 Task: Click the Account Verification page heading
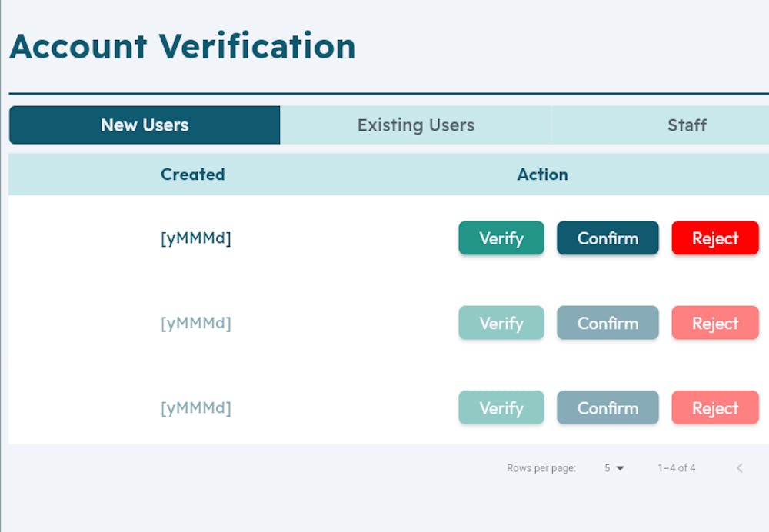point(182,47)
